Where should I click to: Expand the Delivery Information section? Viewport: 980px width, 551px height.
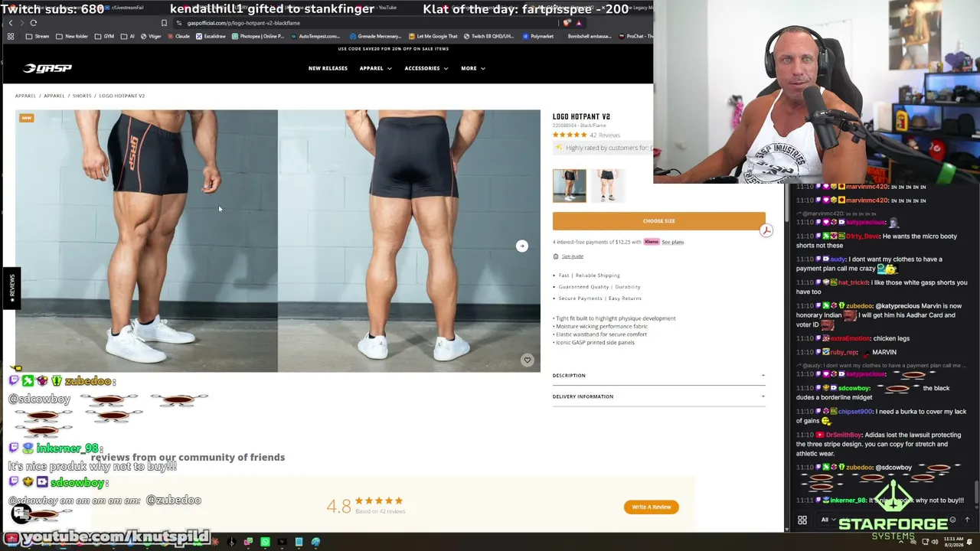(658, 396)
